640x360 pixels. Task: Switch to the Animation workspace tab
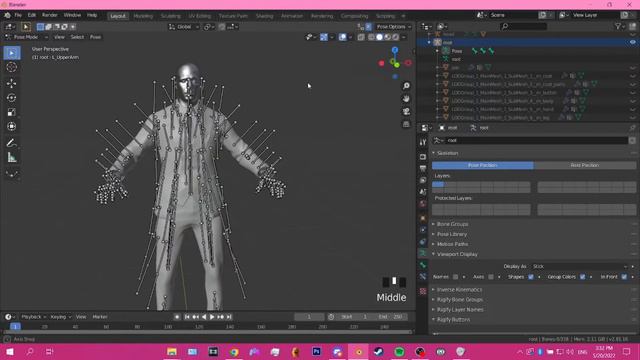tap(292, 16)
